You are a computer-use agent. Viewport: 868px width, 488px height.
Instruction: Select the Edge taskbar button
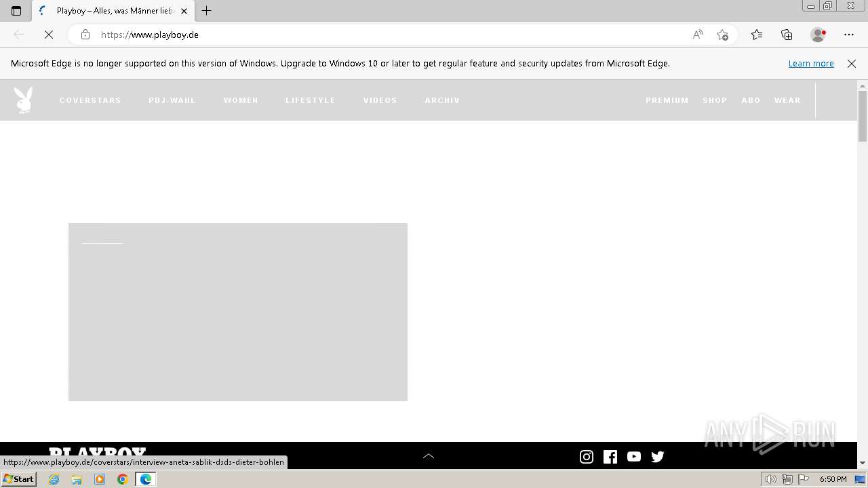pos(146,479)
